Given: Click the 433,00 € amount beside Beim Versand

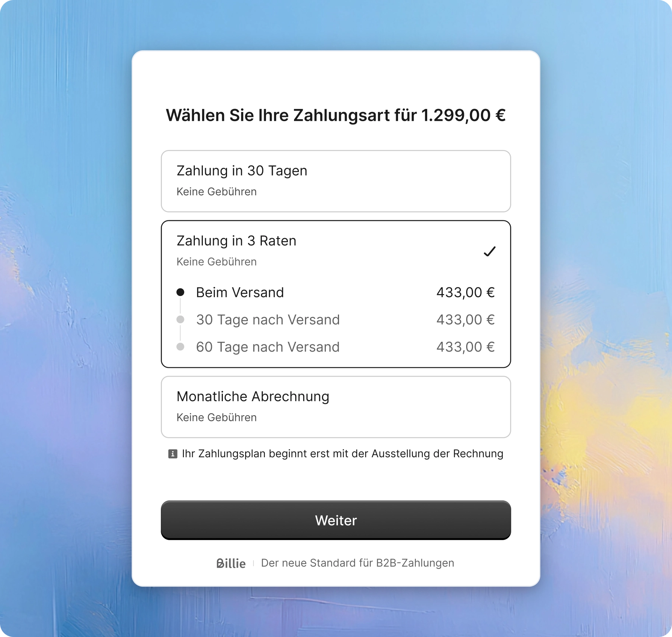Looking at the screenshot, I should [466, 292].
